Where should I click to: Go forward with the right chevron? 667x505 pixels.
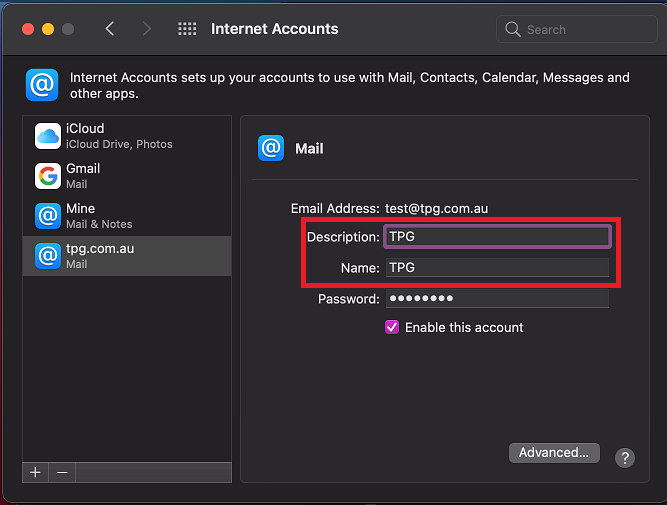[147, 29]
